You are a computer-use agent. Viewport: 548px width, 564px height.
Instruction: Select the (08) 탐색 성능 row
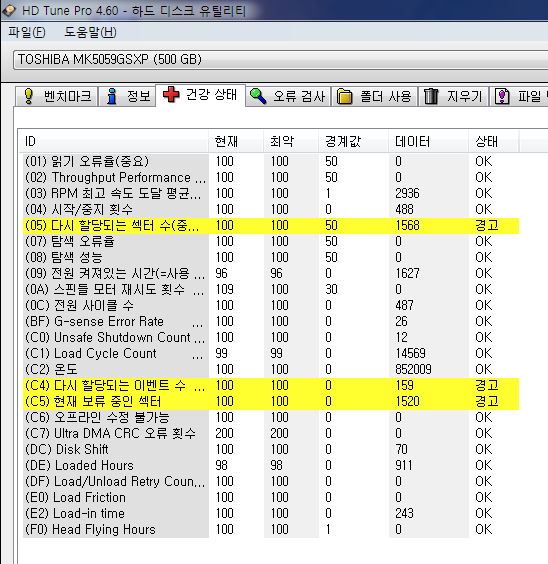point(271,258)
